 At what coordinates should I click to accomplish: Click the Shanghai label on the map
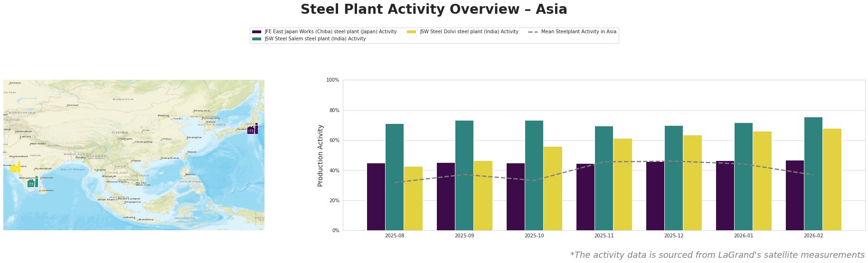point(195,137)
